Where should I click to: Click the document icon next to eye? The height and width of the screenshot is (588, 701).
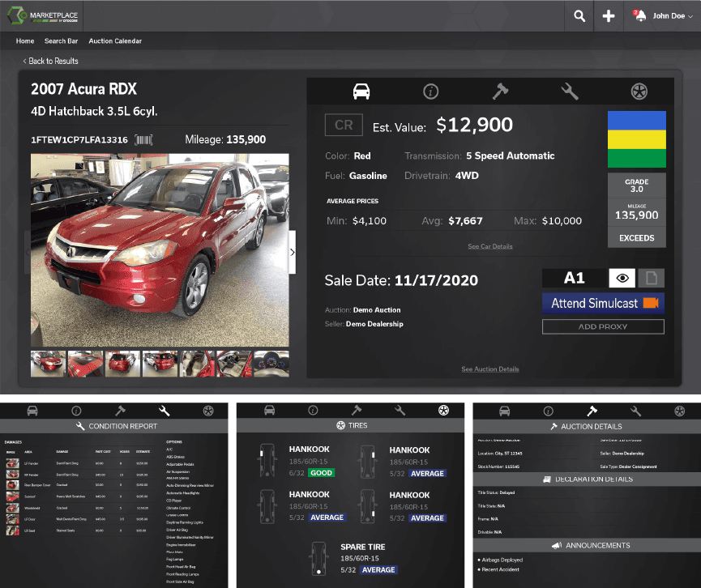click(x=652, y=279)
